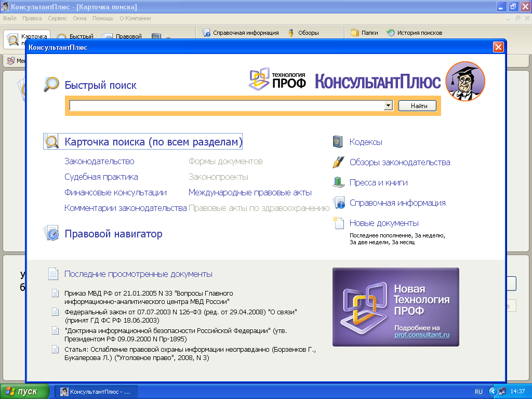
Task: Click the История поисков clock icon
Action: point(391,33)
